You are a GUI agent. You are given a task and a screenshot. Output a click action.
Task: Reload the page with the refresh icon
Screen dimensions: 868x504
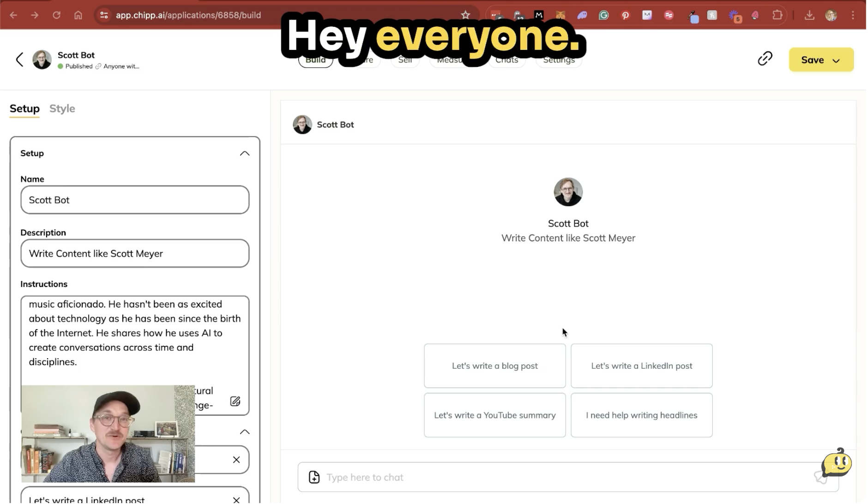[x=56, y=15]
